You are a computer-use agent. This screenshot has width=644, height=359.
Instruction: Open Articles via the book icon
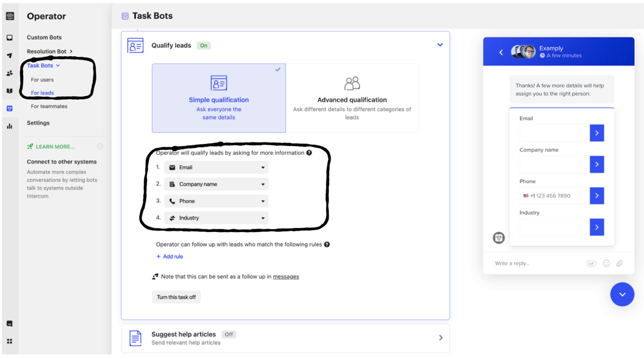(x=10, y=91)
